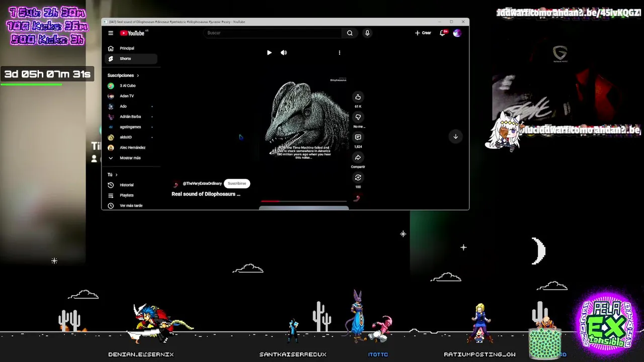This screenshot has width=644, height=362.
Task: Click the YouTube logo
Action: pos(132,33)
